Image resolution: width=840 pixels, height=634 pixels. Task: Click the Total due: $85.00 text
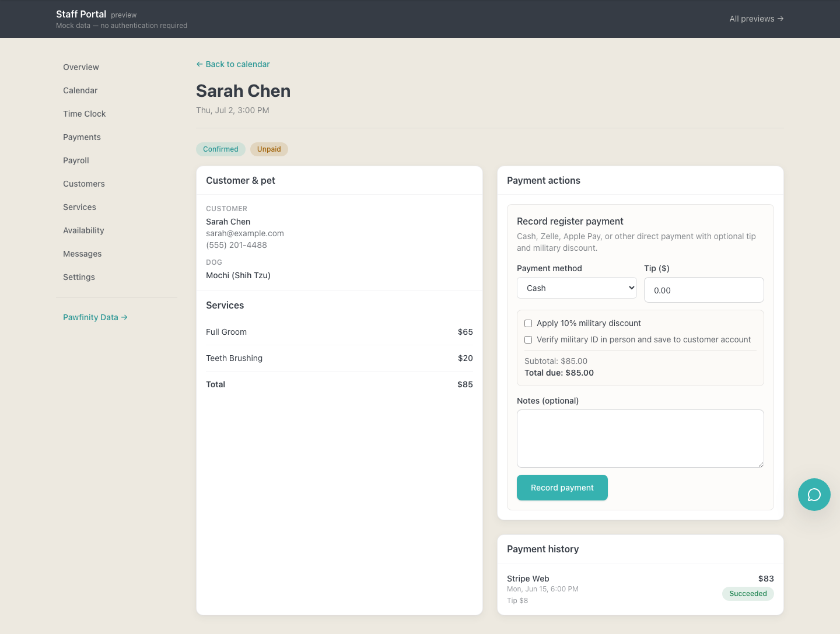pos(559,373)
